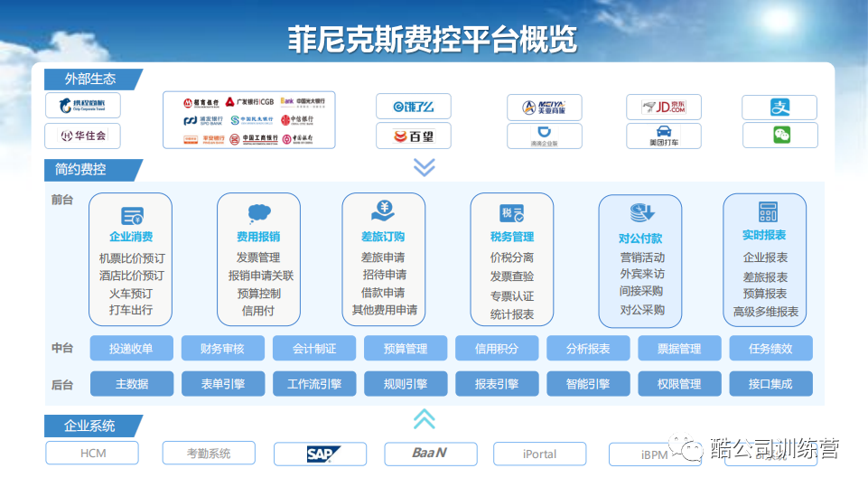Collapse the upward double chevron above 企业系统
This screenshot has height=487, width=868.
[x=424, y=418]
